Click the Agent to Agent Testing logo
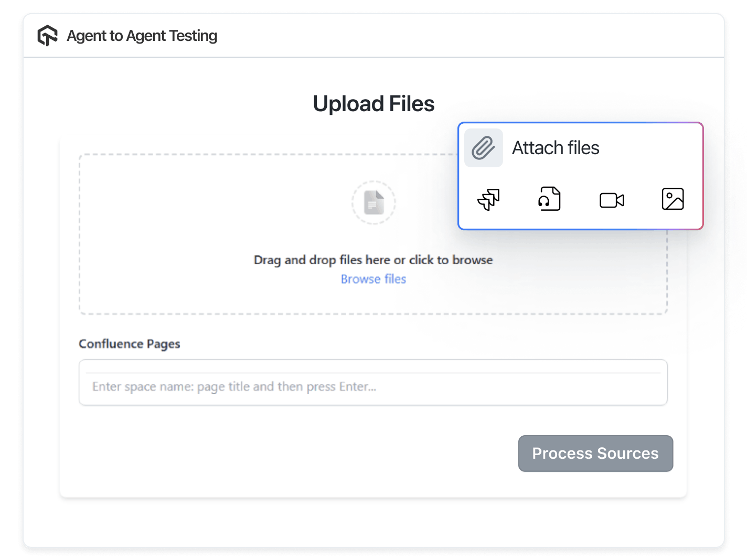This screenshot has height=560, width=747. tap(47, 35)
